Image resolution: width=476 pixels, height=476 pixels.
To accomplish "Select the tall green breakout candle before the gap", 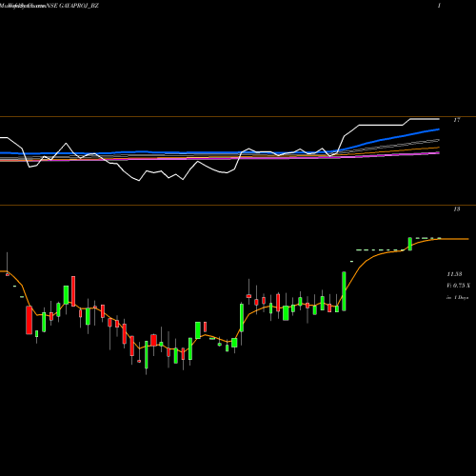I will [344, 291].
